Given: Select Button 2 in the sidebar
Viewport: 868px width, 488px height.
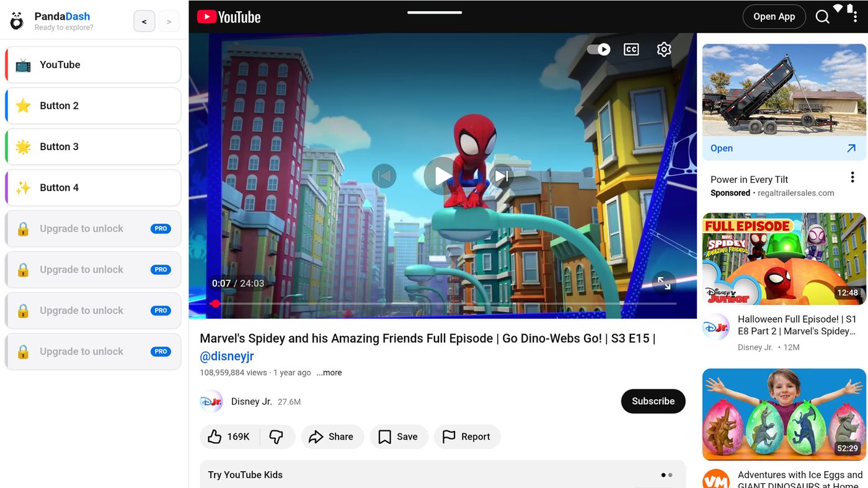Looking at the screenshot, I should 93,105.
